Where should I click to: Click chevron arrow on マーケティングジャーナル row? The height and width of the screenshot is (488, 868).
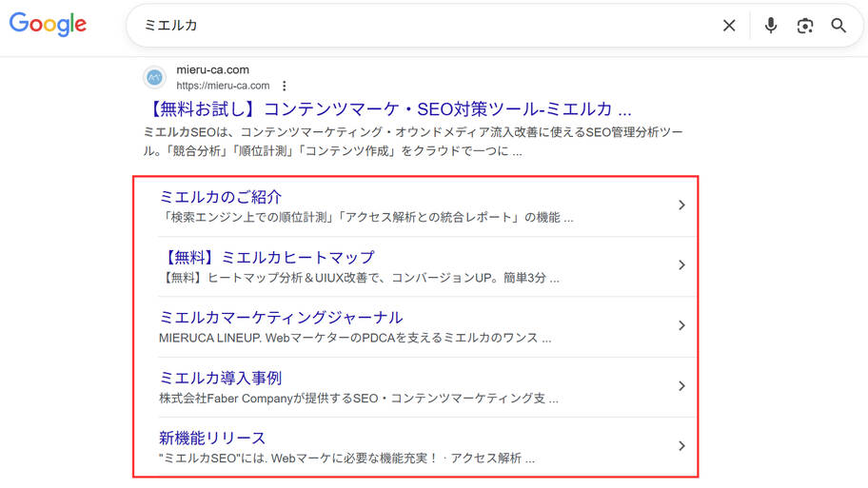coord(681,325)
